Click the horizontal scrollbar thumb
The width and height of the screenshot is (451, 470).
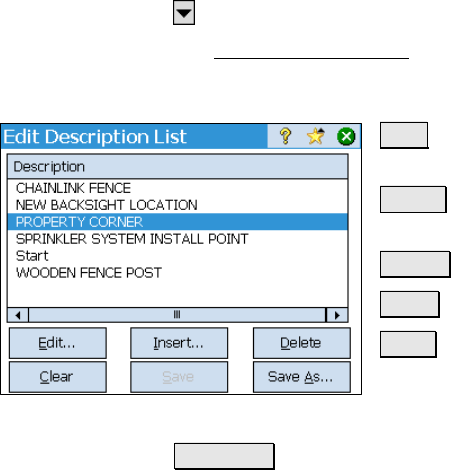177,315
